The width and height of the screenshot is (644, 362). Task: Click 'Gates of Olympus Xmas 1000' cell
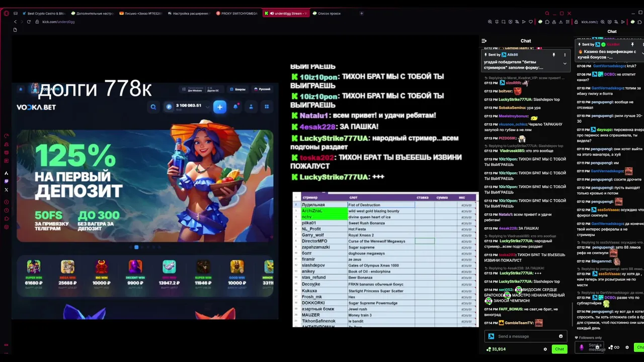(x=381, y=265)
